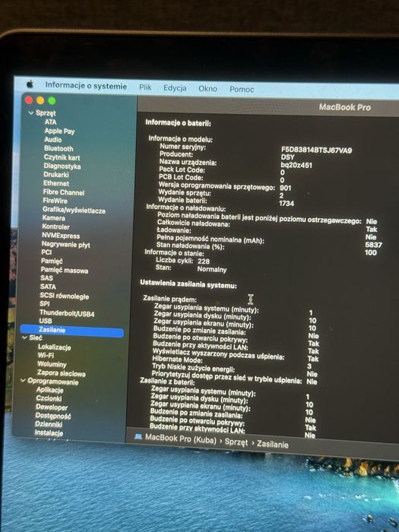Select Diagnostyka in the sidebar
The image size is (399, 532).
tap(62, 166)
